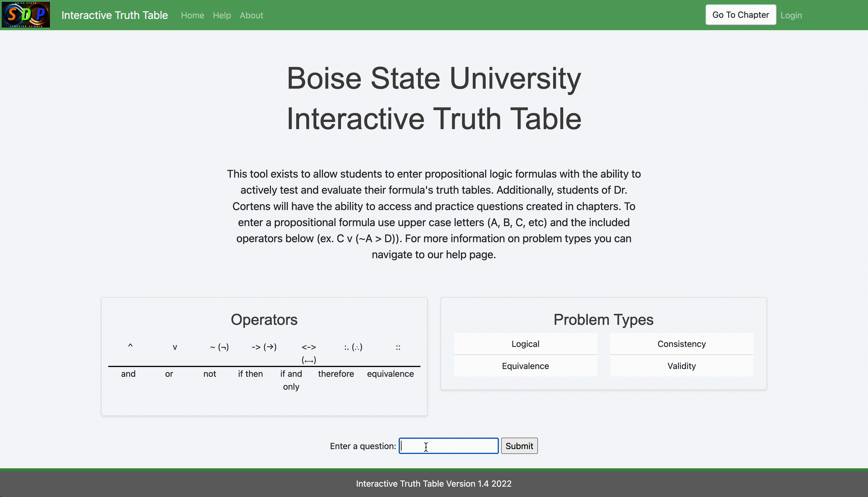Select the Consistency problem type
This screenshot has width=868, height=497.
point(681,344)
